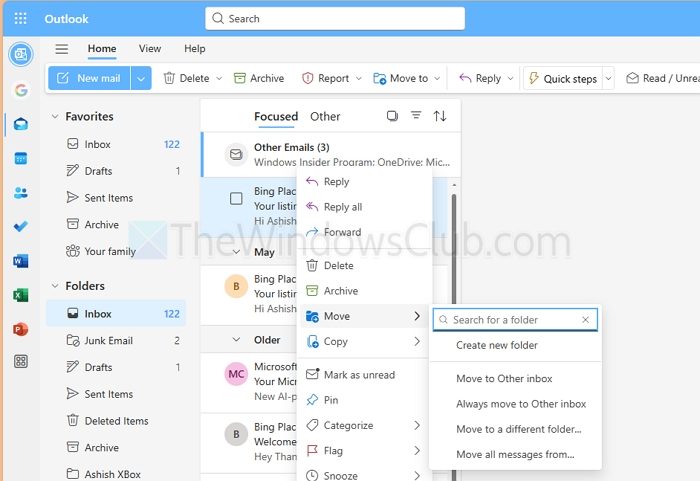Open the Move to dropdown arrow
Screen dimensions: 700x481
(x=438, y=79)
